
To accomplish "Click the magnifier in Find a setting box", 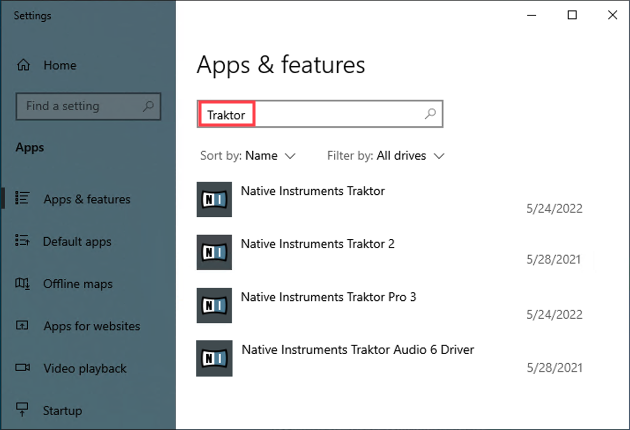I will 148,106.
